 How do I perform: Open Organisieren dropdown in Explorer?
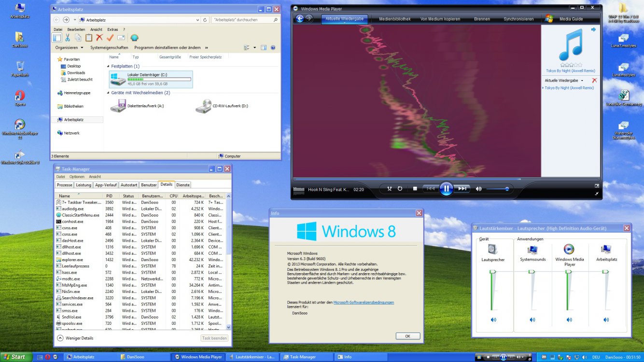click(x=69, y=48)
